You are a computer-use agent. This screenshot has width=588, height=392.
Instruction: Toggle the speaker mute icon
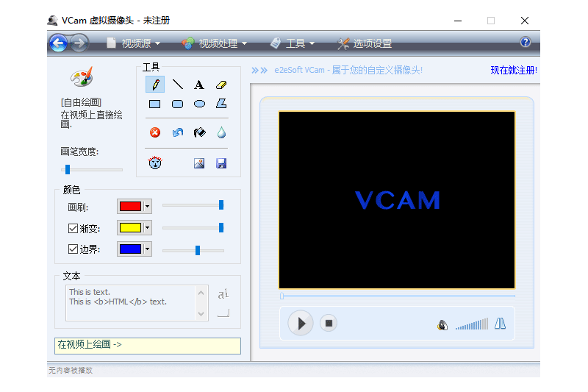442,325
